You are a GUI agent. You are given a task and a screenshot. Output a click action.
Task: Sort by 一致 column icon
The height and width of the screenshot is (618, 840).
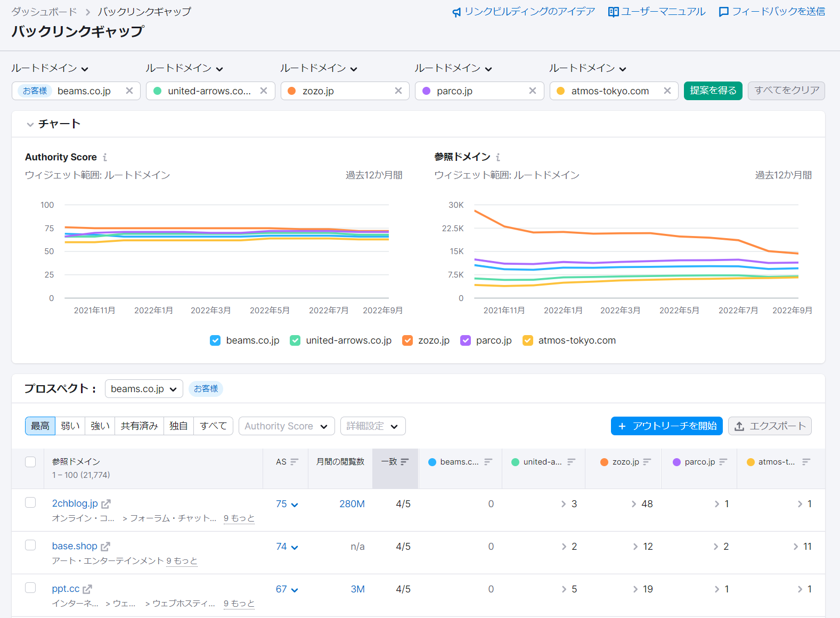pyautogui.click(x=405, y=462)
